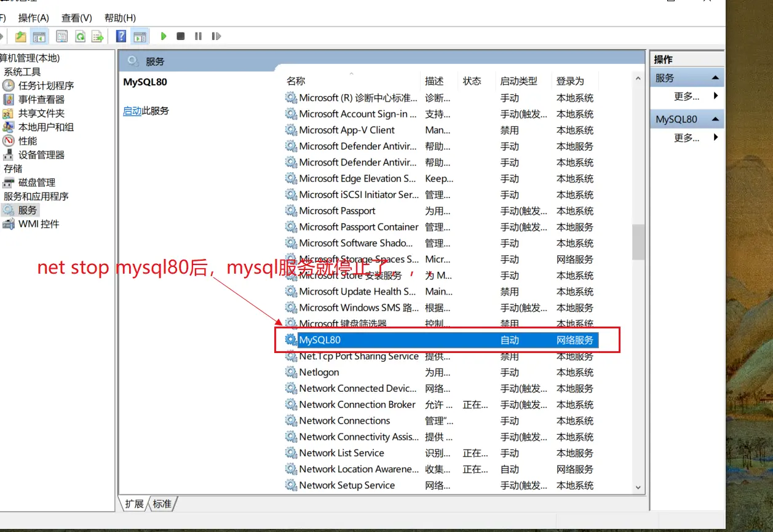The image size is (773, 532).
Task: Open the blue Help toolbar icon
Action: tap(121, 36)
